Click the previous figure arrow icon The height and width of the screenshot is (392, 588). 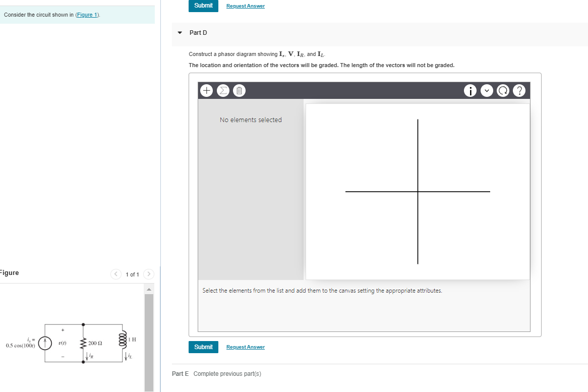tap(115, 274)
